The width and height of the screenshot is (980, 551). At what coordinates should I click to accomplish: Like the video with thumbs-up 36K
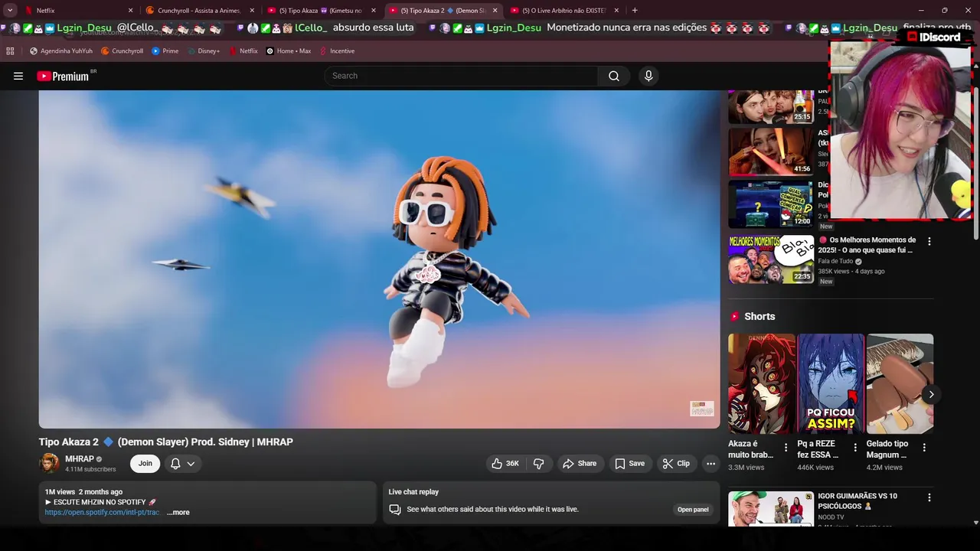point(505,464)
